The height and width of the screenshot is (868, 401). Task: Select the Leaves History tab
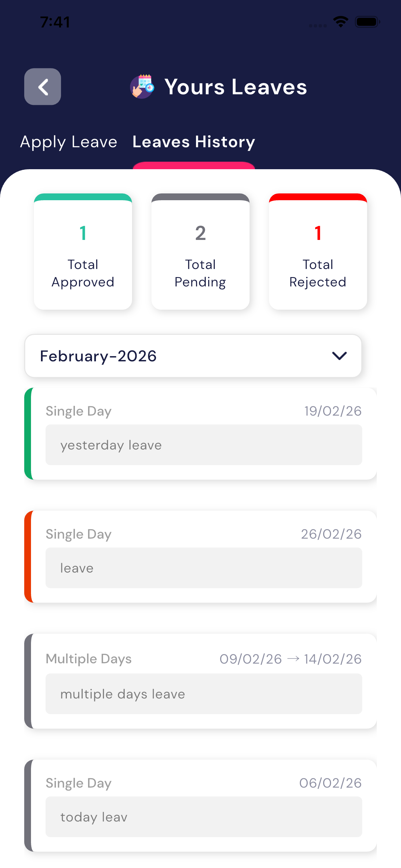[194, 142]
